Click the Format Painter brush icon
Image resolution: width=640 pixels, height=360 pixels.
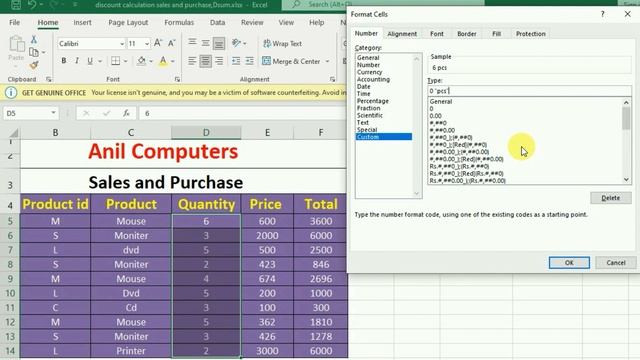click(x=34, y=65)
